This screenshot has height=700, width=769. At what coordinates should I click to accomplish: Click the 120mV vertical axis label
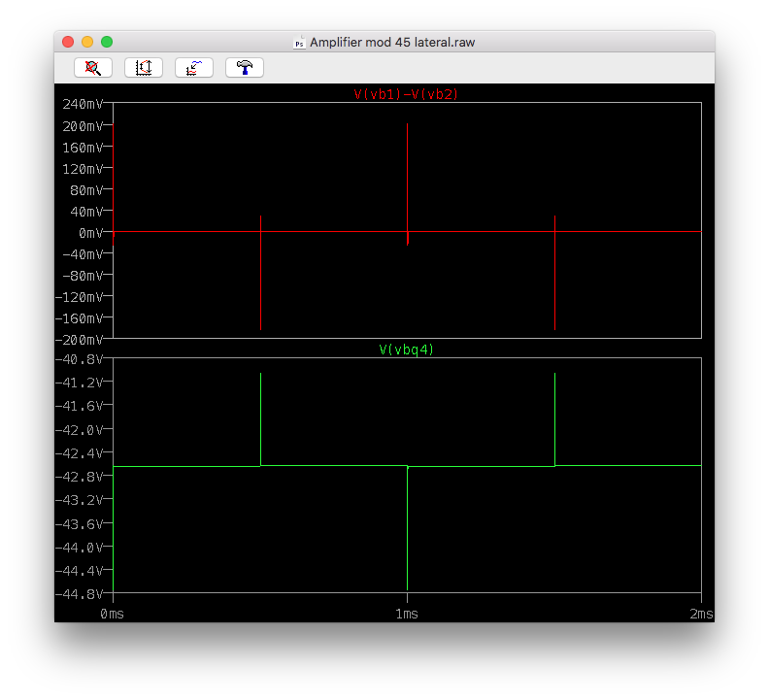[83, 169]
